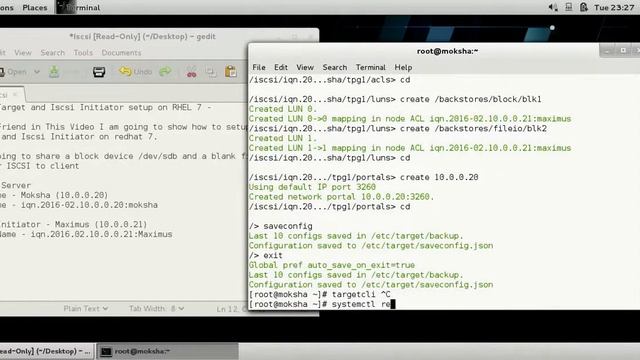
Task: Click the 'Created LUN 0.' terminal line
Action: click(283, 109)
